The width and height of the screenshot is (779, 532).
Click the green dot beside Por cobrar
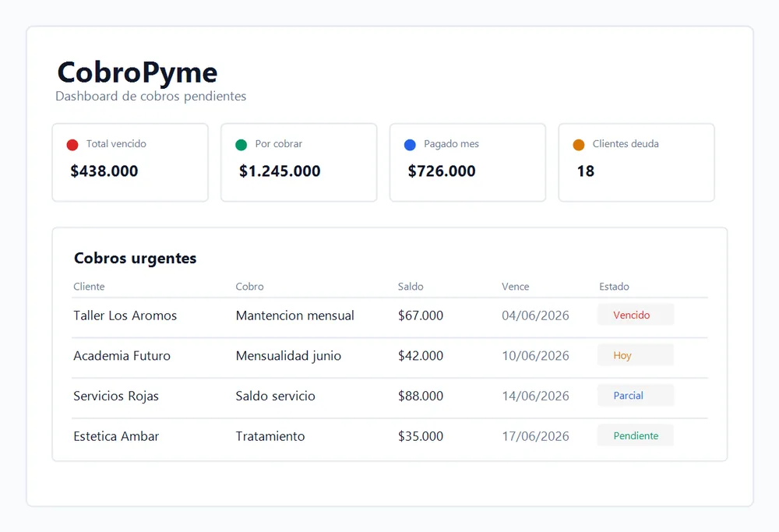(x=241, y=145)
